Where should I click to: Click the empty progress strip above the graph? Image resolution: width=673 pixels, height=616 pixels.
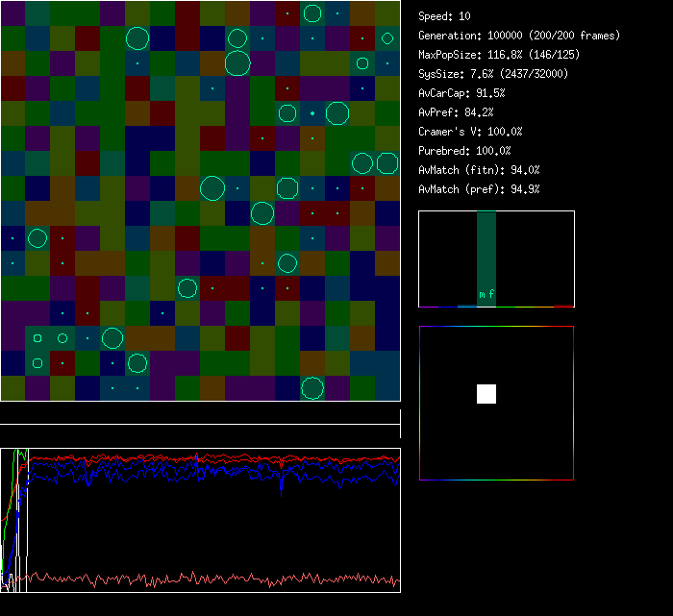tap(200, 415)
